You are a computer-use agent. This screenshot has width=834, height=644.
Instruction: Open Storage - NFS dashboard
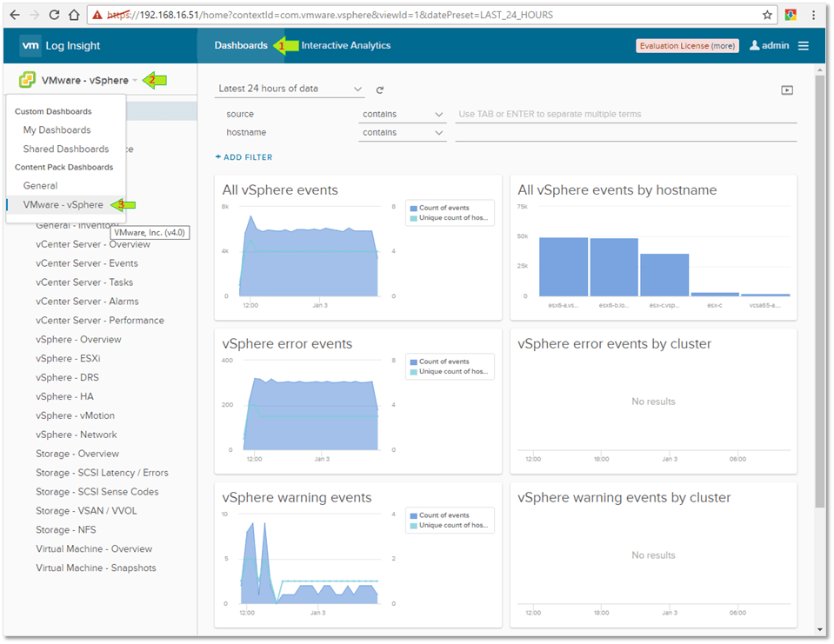[66, 530]
